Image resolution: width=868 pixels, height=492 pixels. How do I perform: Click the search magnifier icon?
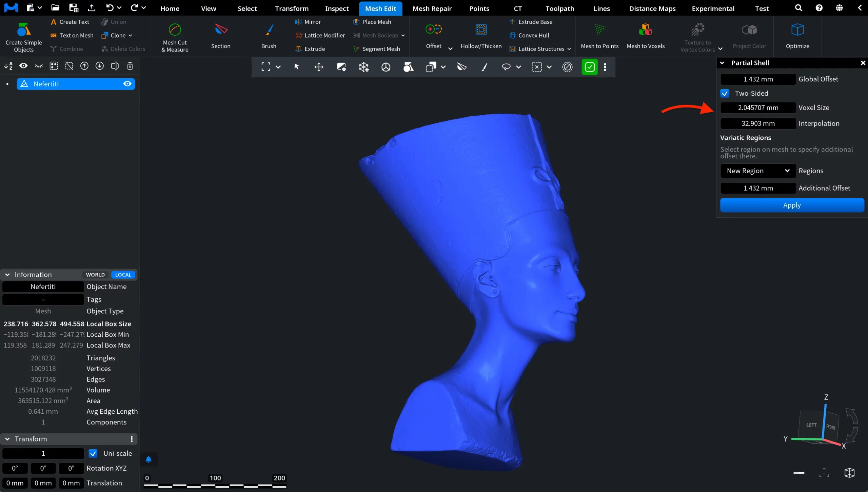pyautogui.click(x=799, y=8)
